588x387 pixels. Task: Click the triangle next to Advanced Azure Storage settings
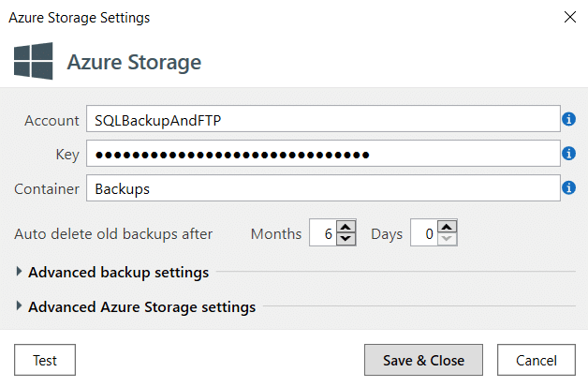19,305
